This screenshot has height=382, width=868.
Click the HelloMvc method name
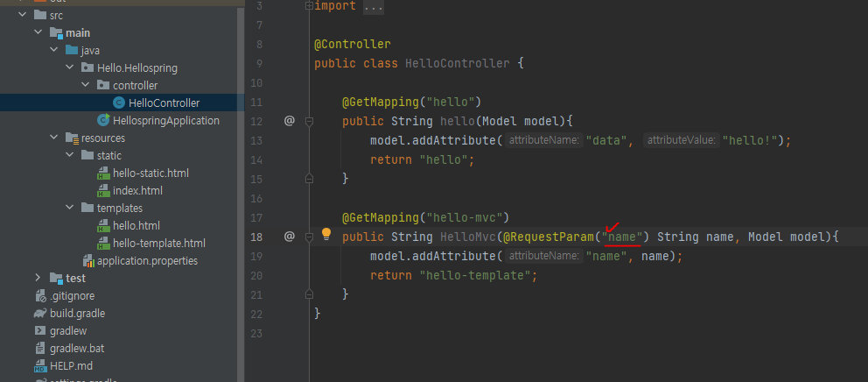coord(468,237)
